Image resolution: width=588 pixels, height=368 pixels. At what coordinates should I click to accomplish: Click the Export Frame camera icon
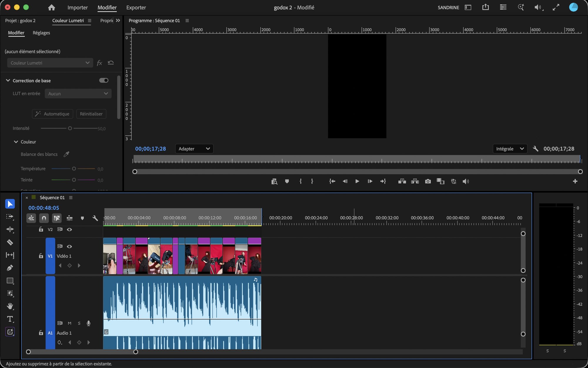(x=428, y=182)
